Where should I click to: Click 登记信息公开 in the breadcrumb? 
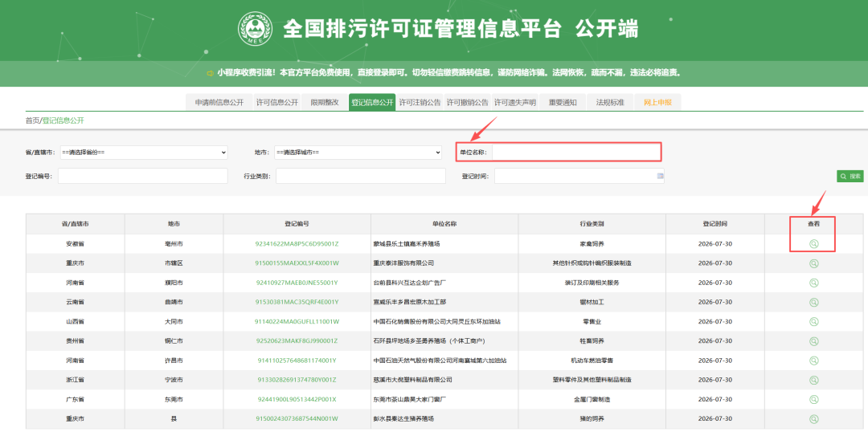coord(63,120)
